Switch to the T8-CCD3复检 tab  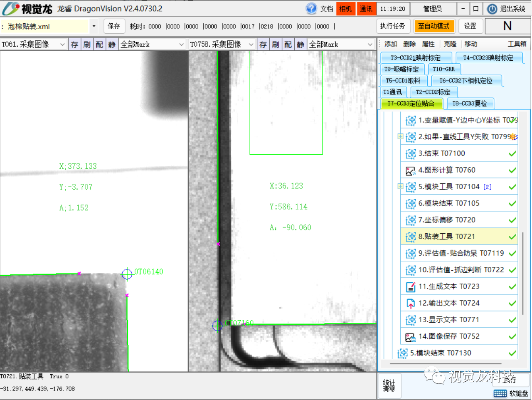[469, 104]
